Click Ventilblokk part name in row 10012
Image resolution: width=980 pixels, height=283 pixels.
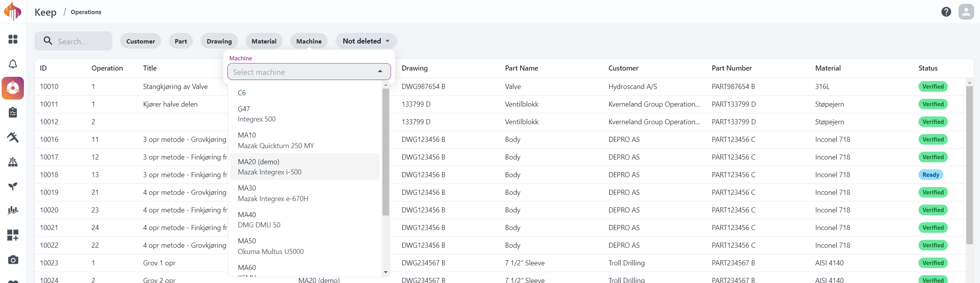(x=522, y=122)
